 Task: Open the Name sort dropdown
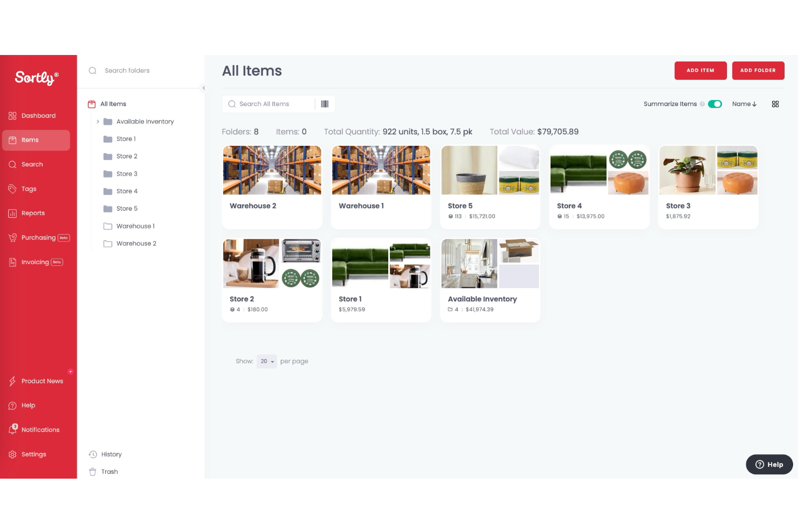pyautogui.click(x=744, y=103)
